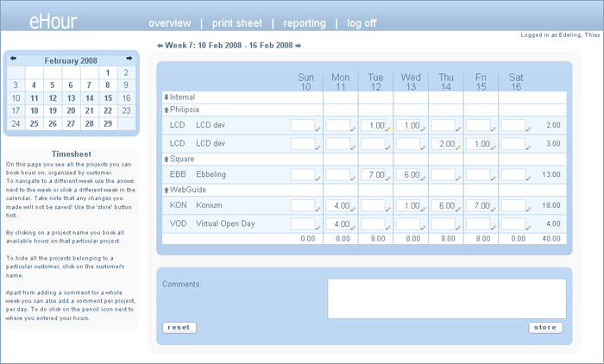Show previous month in calendar
Image resolution: width=604 pixels, height=364 pixels.
(x=13, y=58)
